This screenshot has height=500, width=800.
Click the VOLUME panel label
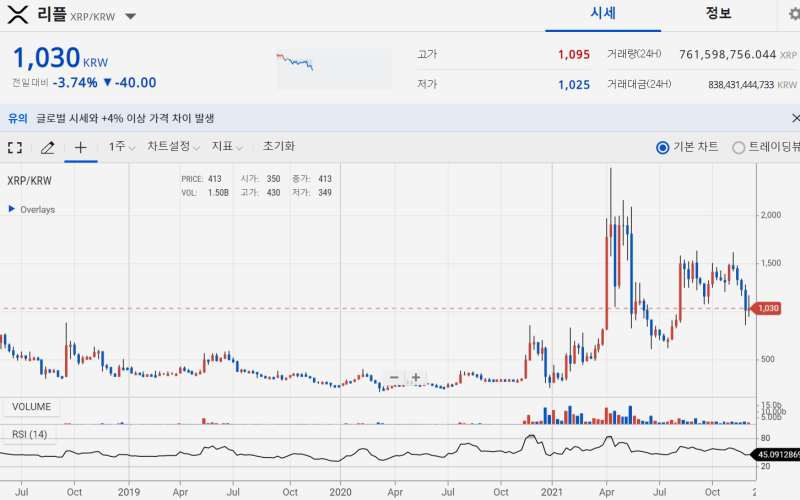pyautogui.click(x=32, y=407)
